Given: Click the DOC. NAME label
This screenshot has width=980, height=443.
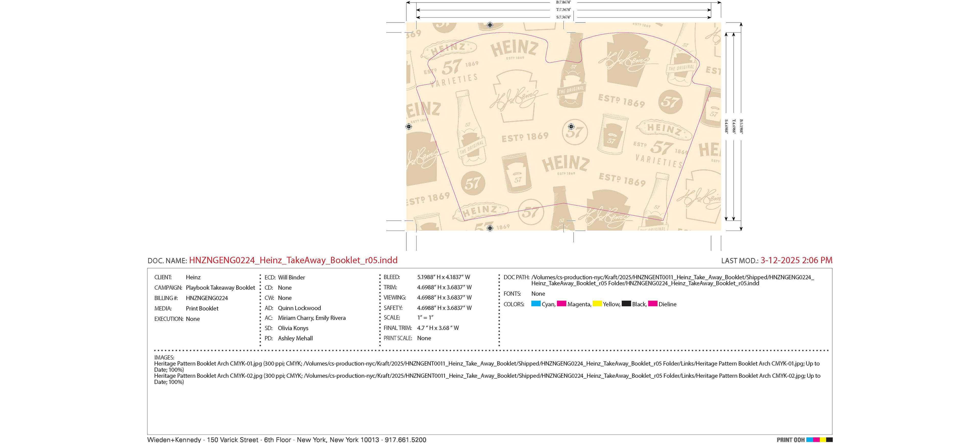Looking at the screenshot, I should coord(167,261).
